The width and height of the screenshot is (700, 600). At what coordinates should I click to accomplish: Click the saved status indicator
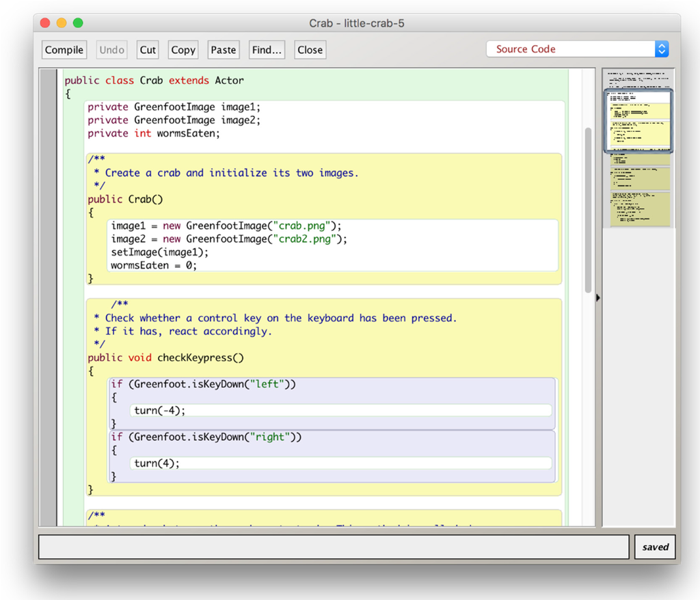click(655, 547)
